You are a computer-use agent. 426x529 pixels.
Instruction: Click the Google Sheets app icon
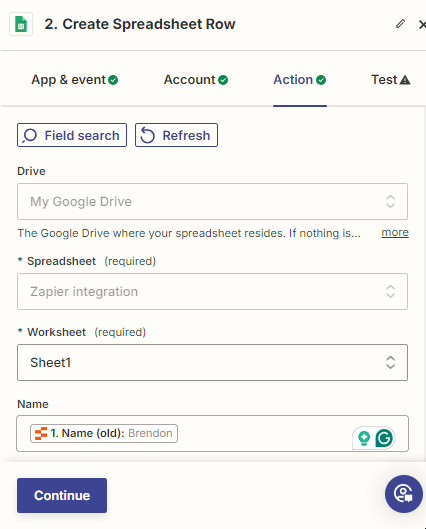tap(21, 24)
